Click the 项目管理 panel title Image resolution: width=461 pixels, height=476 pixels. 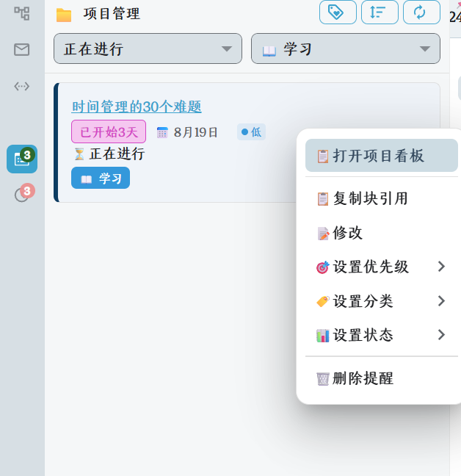coord(112,14)
